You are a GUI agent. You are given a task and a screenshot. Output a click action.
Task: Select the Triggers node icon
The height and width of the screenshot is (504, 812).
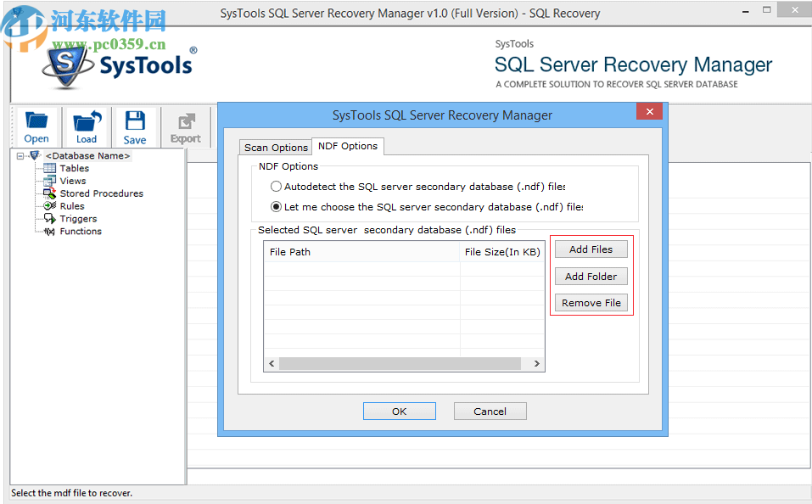tap(49, 219)
